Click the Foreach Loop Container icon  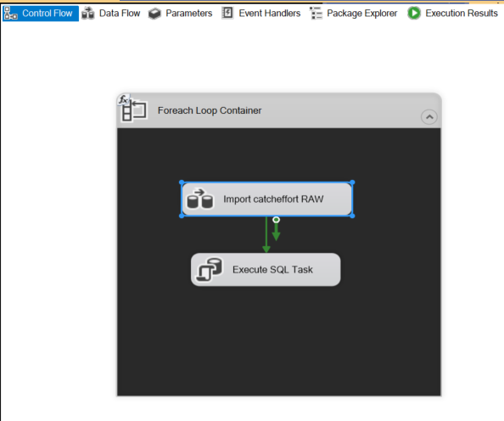click(134, 111)
